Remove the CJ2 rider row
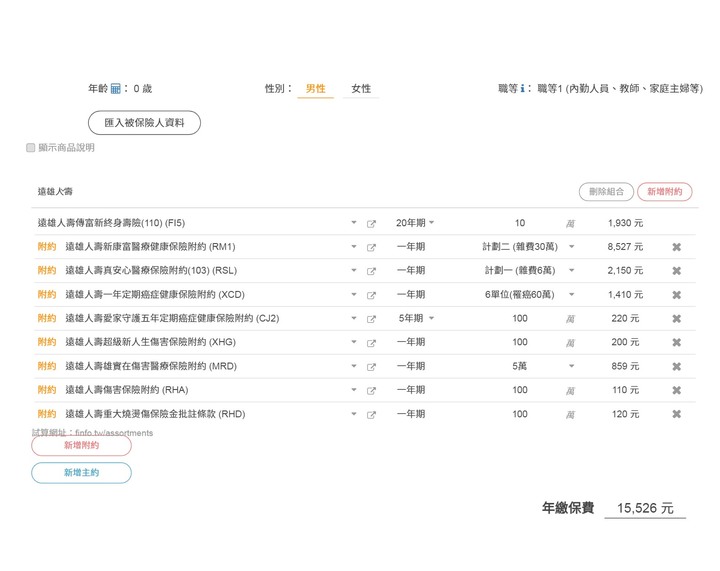Image resolution: width=720 pixels, height=571 pixels. pyautogui.click(x=676, y=319)
